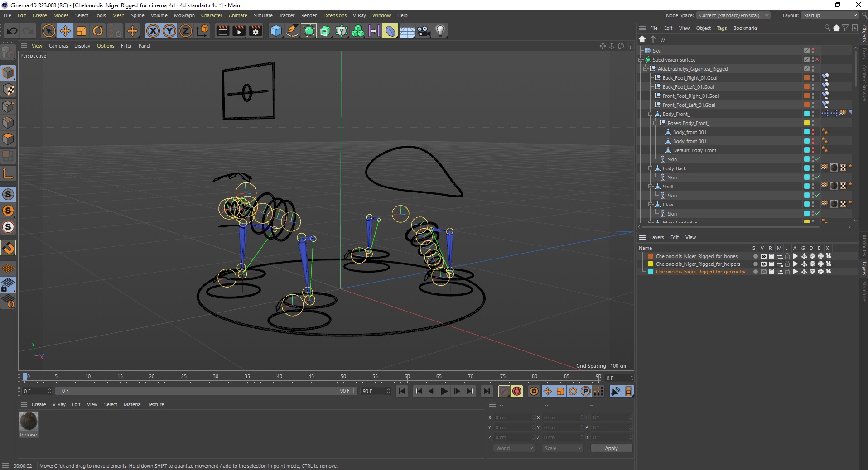Enable Snap icon in left palette
Viewport: 868px width, 470px height.
pyautogui.click(x=8, y=248)
